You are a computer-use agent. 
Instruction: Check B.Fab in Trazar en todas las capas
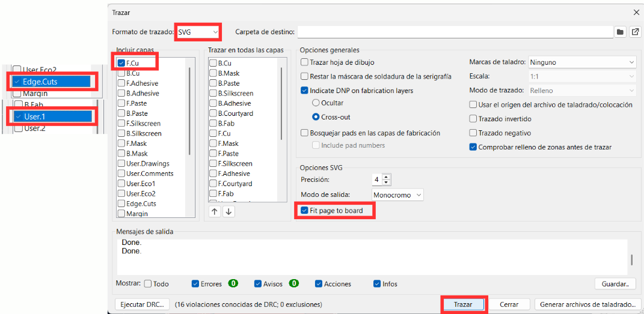pos(213,124)
